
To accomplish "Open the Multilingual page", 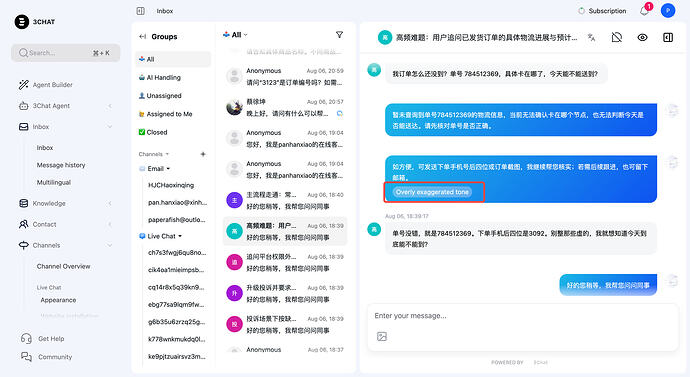I will pyautogui.click(x=54, y=182).
